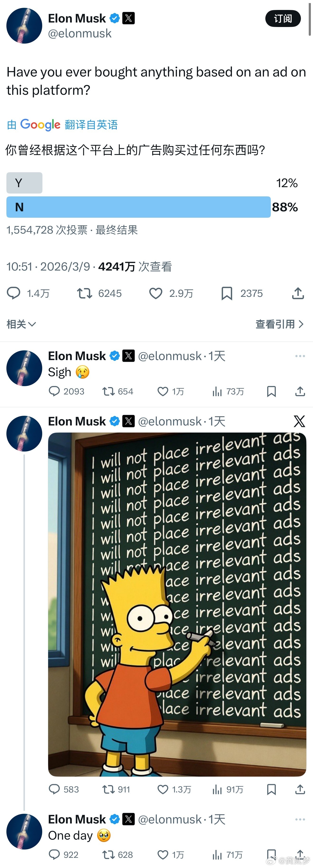The image size is (313, 868).
Task: Open the @elonmusk handle in header
Action: click(x=80, y=33)
